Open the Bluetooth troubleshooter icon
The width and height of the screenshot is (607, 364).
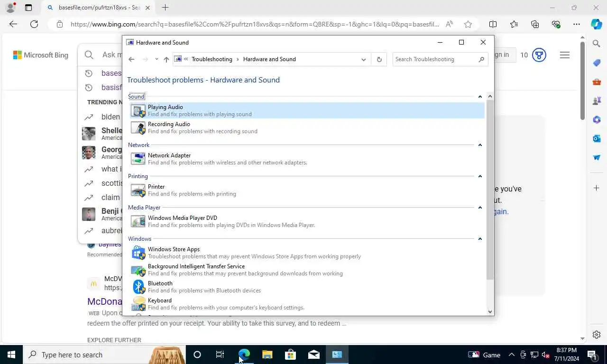coord(138,287)
